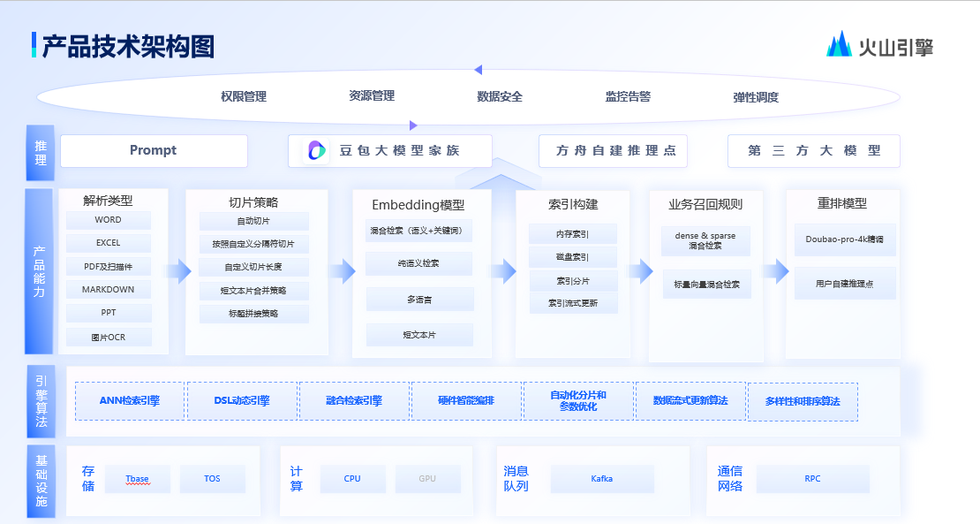Select the 内存索引 item
The image size is (980, 524).
(x=572, y=234)
